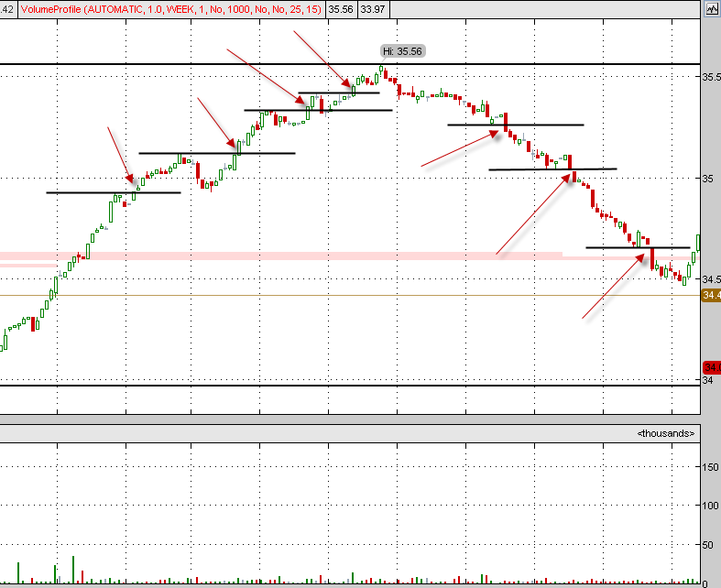The image size is (721, 588).
Task: Click the 'Hi: 35.56' high price bubble
Action: [x=403, y=51]
